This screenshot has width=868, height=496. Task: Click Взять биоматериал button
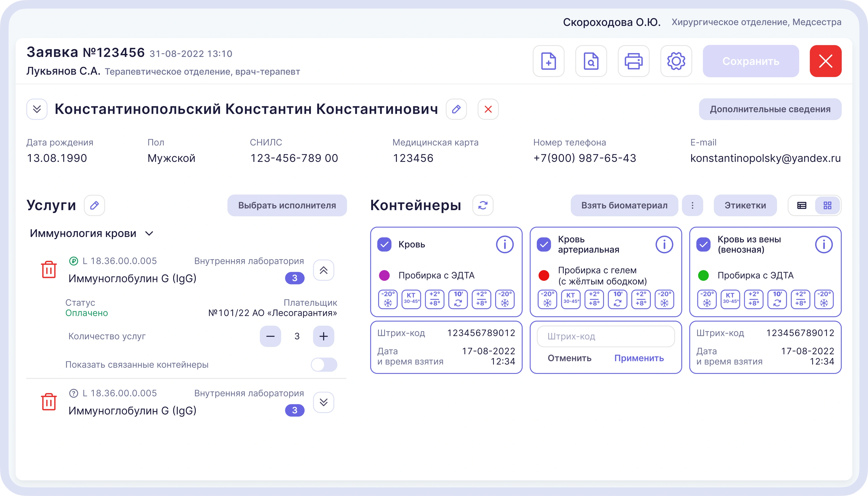click(624, 205)
